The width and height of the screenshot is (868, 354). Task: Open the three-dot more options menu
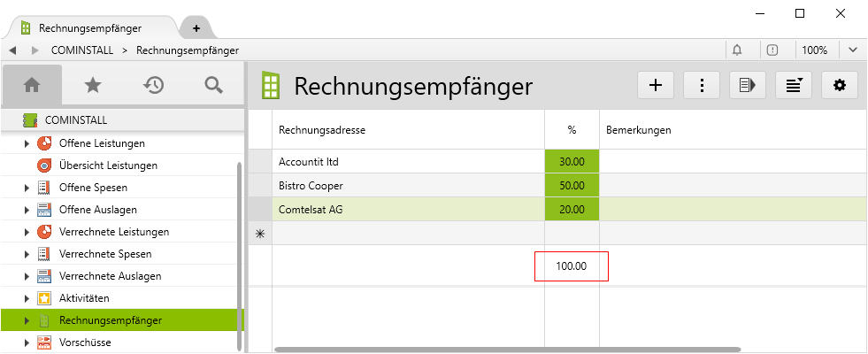pyautogui.click(x=702, y=85)
